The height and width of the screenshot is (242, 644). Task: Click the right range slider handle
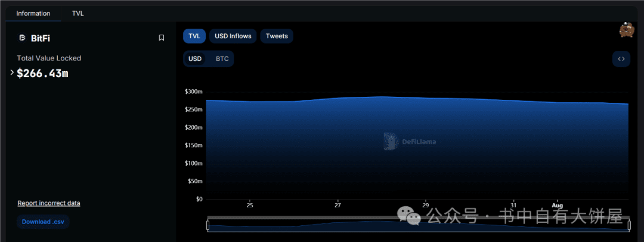[629, 225]
